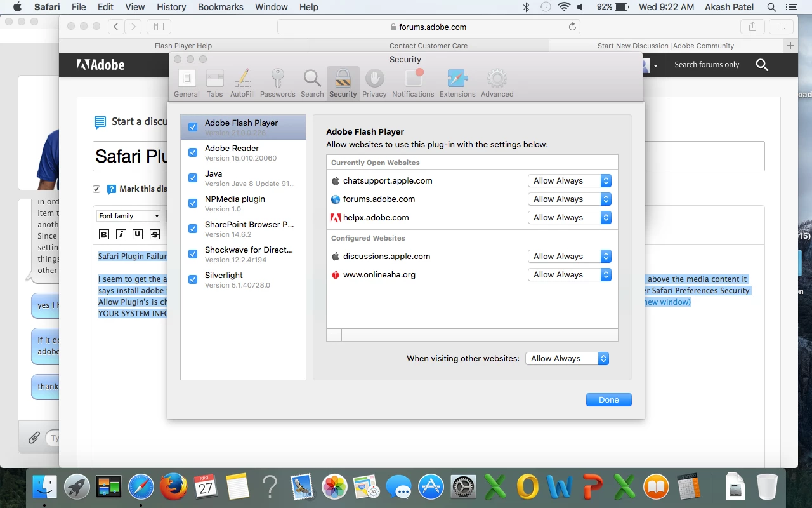Open the File menu
Viewport: 812px width, 508px height.
(x=79, y=7)
